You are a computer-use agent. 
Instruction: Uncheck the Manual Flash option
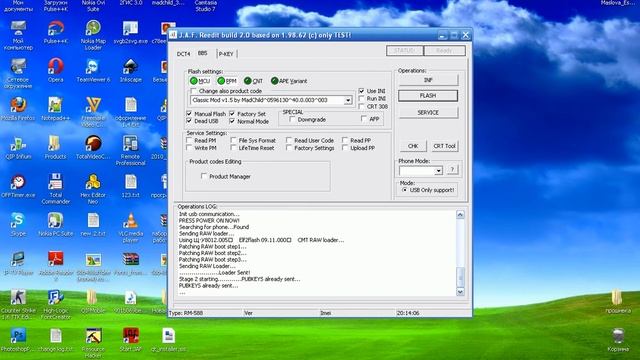coord(189,113)
